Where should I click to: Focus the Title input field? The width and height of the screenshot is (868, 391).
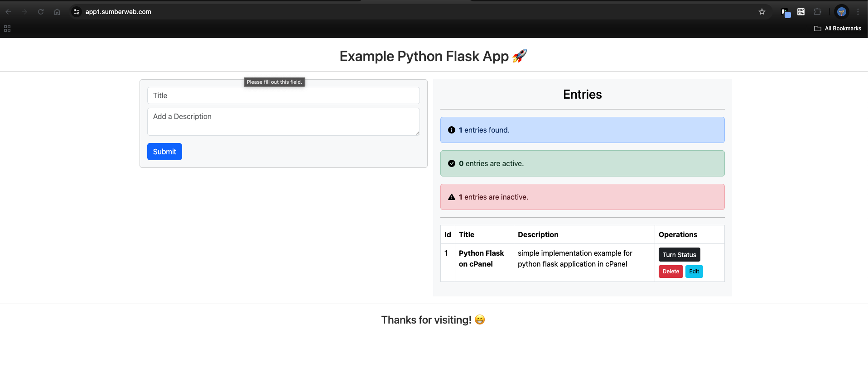click(x=284, y=95)
